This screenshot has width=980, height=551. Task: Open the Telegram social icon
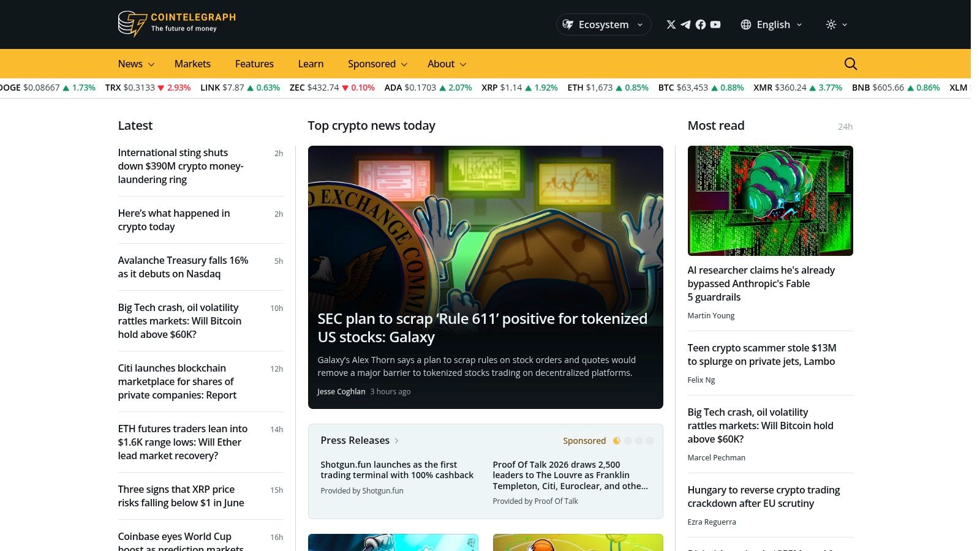pyautogui.click(x=686, y=24)
